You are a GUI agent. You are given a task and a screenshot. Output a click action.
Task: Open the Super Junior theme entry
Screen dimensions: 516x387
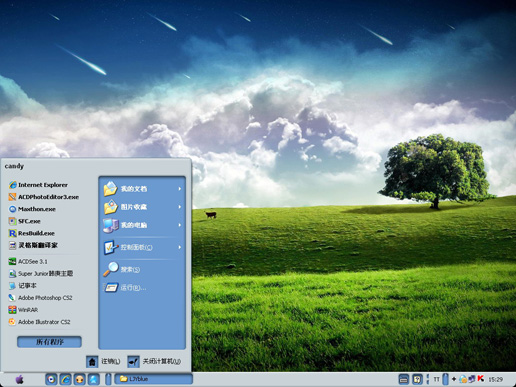41,273
